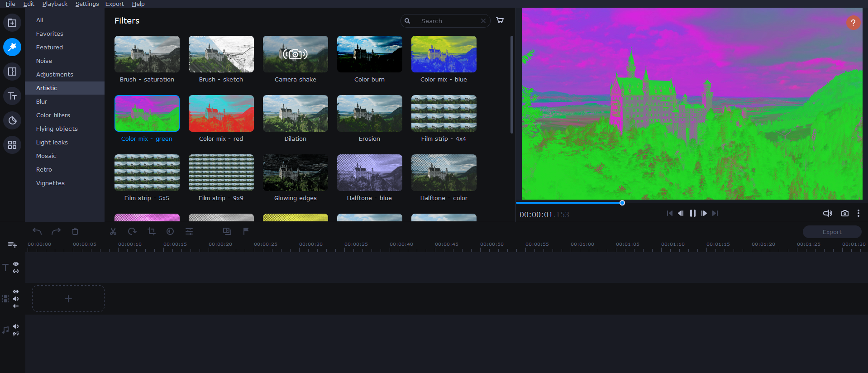Click the preview progress slider handle
Viewport: 868px width, 373px height.
point(622,203)
